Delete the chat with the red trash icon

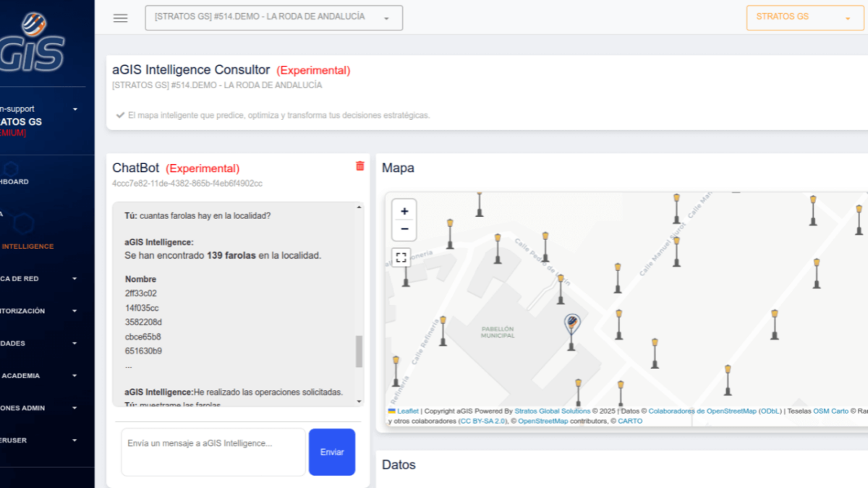[360, 166]
